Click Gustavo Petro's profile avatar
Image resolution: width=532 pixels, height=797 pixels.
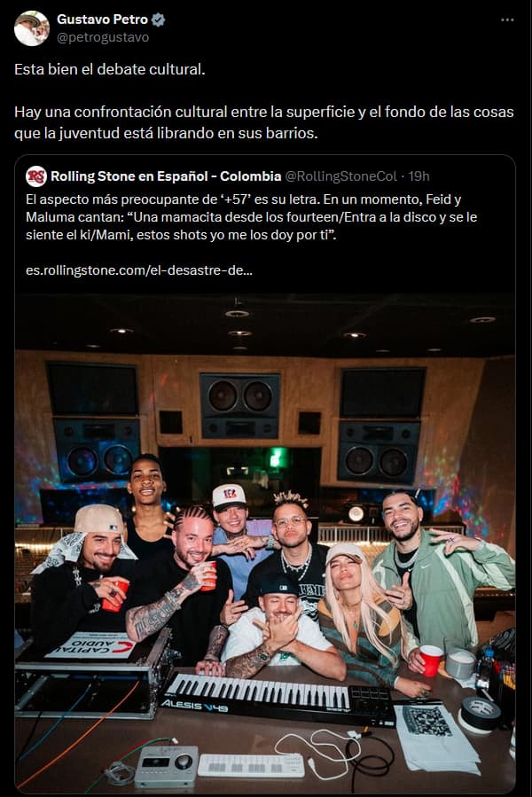(32, 28)
